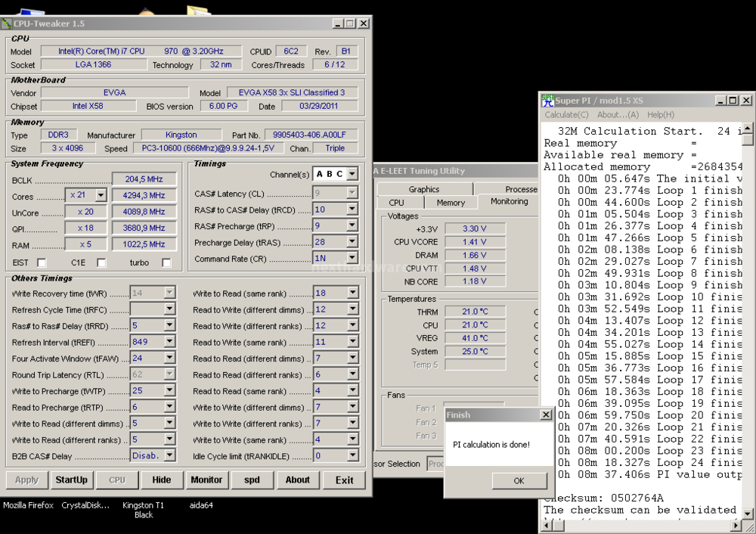Screen dimensions: 756x534
Task: Click the Loop 24 finish line
Action: (x=650, y=463)
